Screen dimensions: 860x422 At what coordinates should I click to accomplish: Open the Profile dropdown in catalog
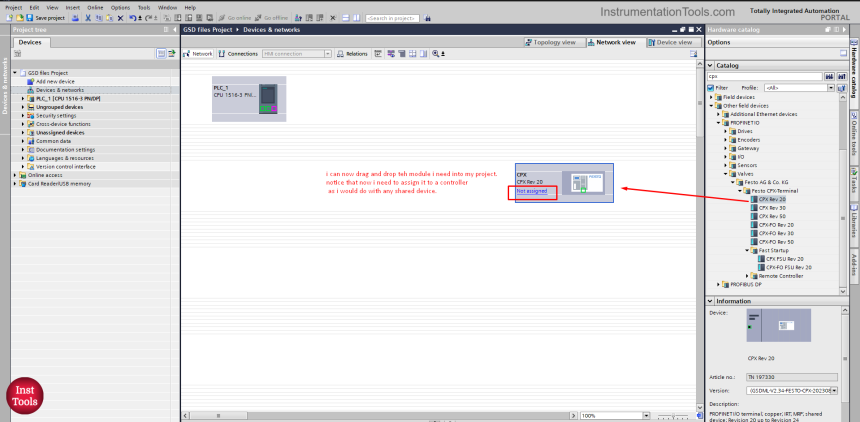click(830, 88)
